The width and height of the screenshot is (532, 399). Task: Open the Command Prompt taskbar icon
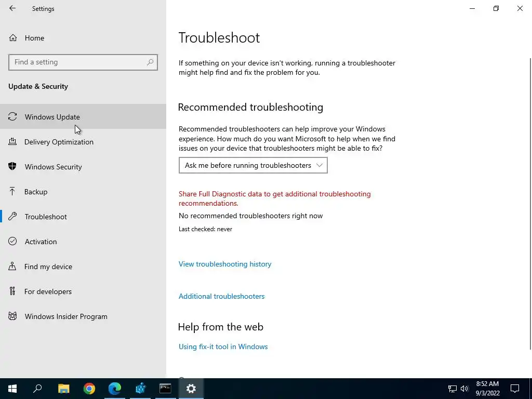165,389
